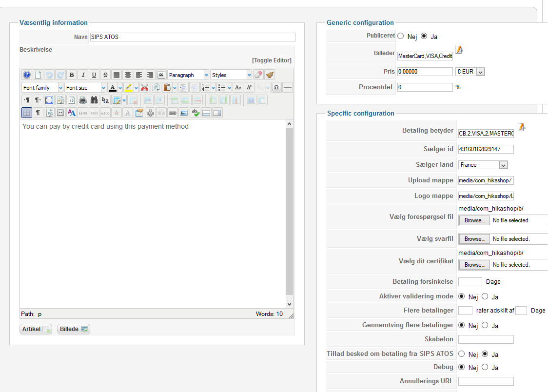Expand bullet list style arrow

click(229, 88)
